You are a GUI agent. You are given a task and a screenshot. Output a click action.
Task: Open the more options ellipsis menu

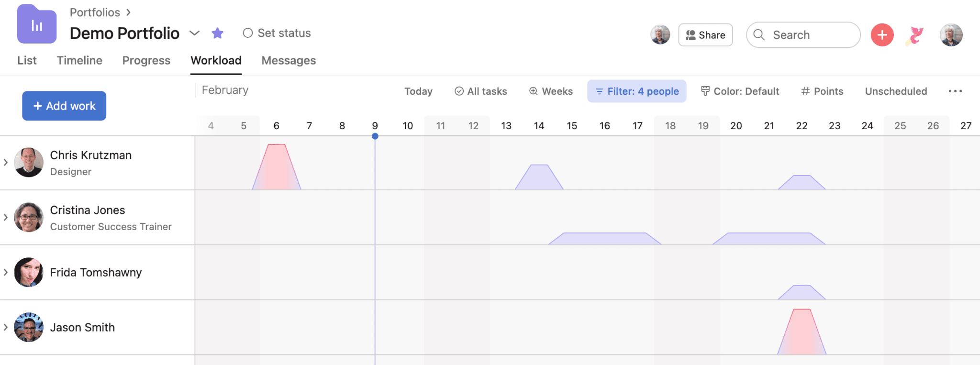tap(955, 91)
